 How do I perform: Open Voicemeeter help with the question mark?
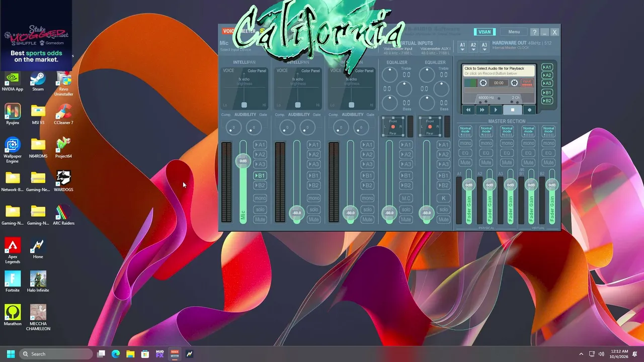click(534, 32)
